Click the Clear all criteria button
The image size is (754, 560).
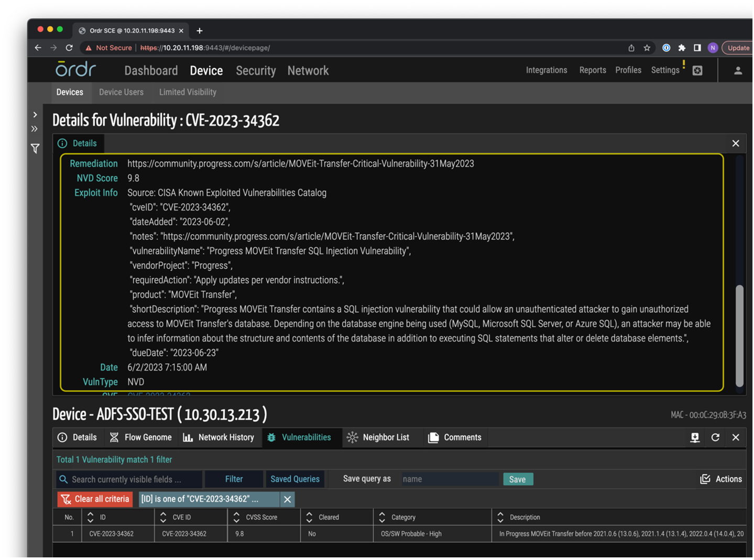(95, 499)
